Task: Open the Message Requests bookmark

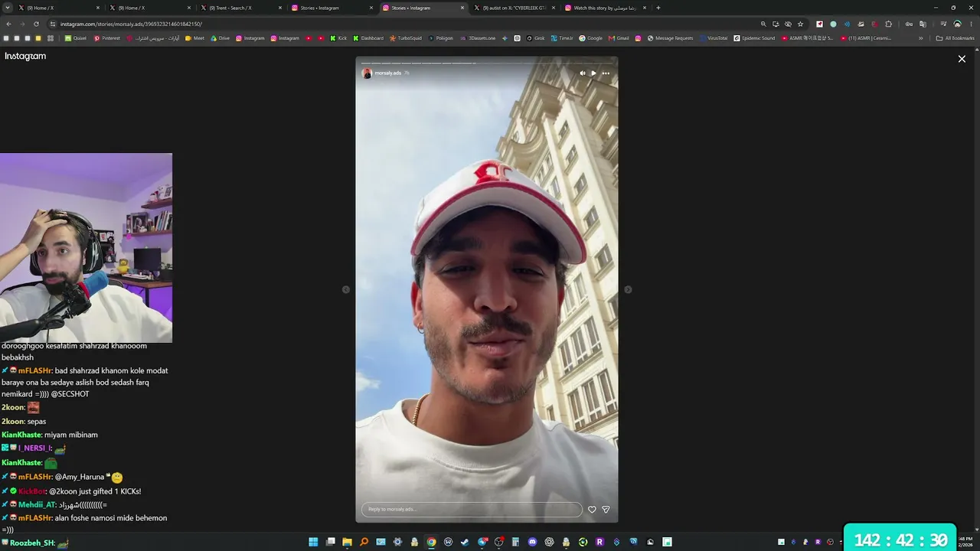Action: point(670,38)
